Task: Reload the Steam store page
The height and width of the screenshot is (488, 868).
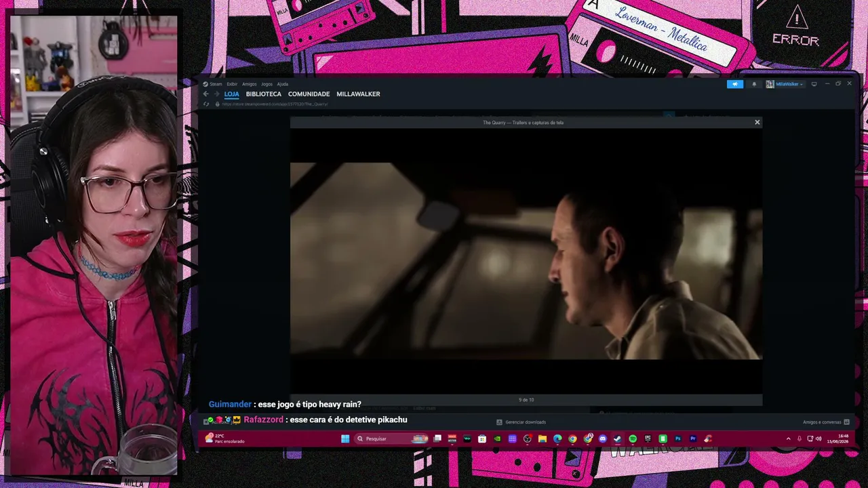Action: click(206, 104)
